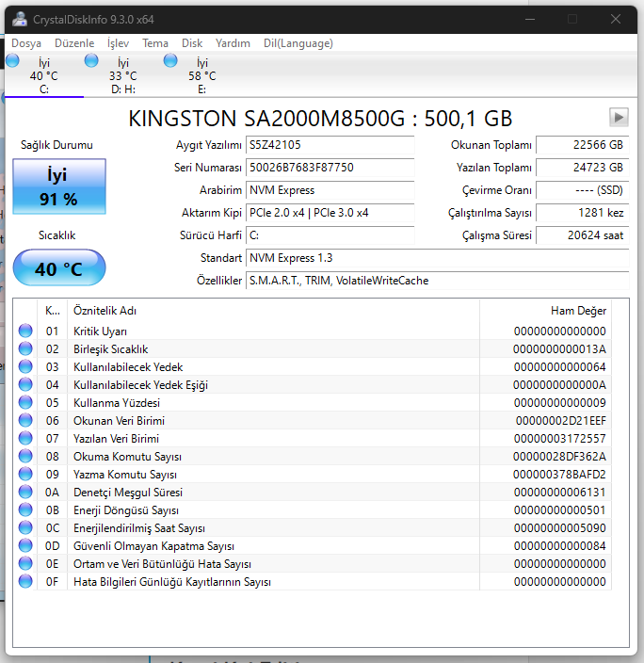Screen dimensions: 644x663
Task: Open the Dil(Language) menu
Action: 298,43
